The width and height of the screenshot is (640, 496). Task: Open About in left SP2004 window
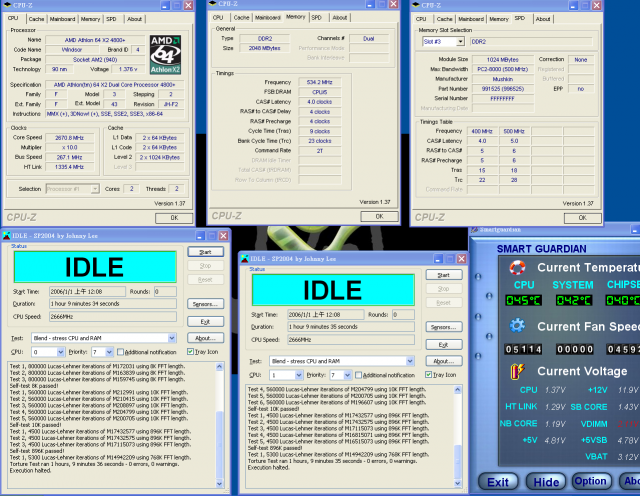pyautogui.click(x=205, y=338)
